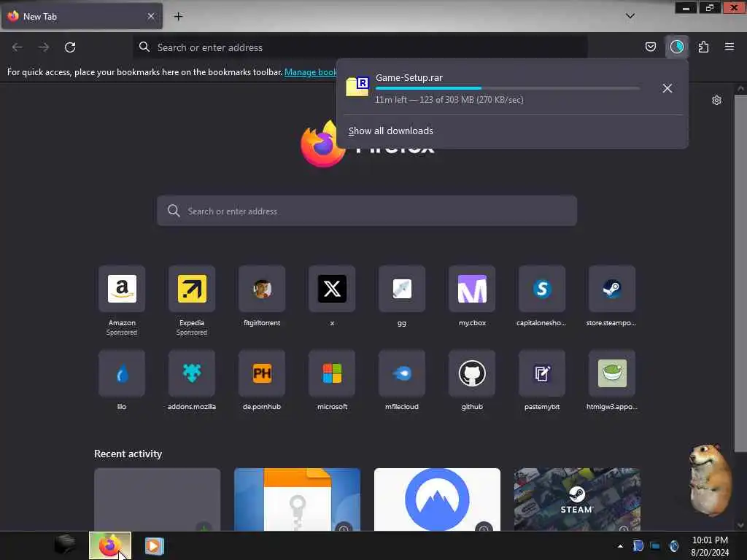
Task: Focus the top address bar
Action: point(360,47)
